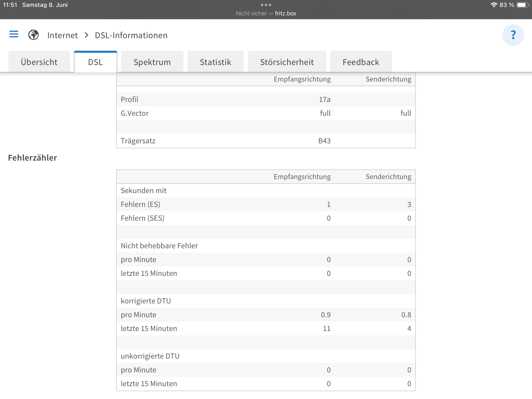The height and width of the screenshot is (399, 532).
Task: Open the Spektrum tab
Action: [152, 62]
